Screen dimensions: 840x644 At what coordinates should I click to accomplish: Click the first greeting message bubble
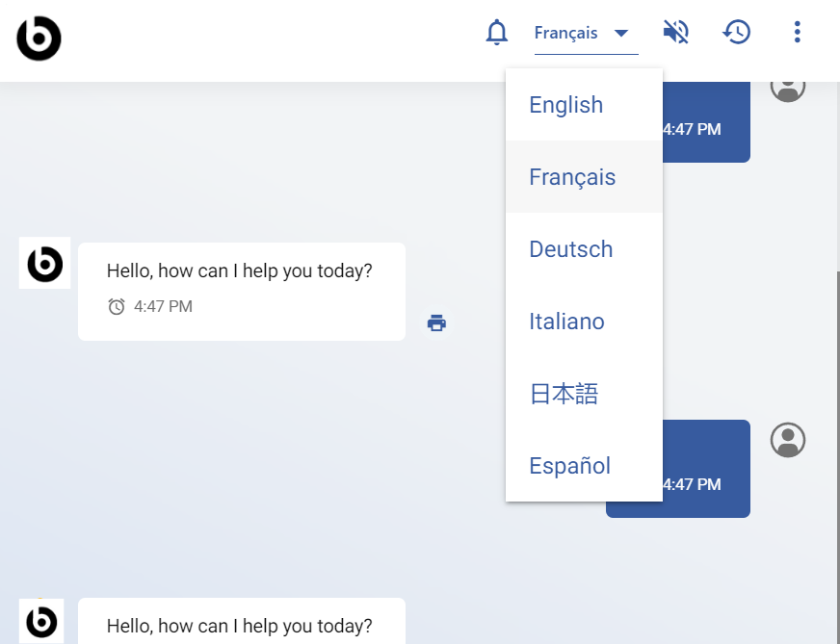tap(241, 291)
